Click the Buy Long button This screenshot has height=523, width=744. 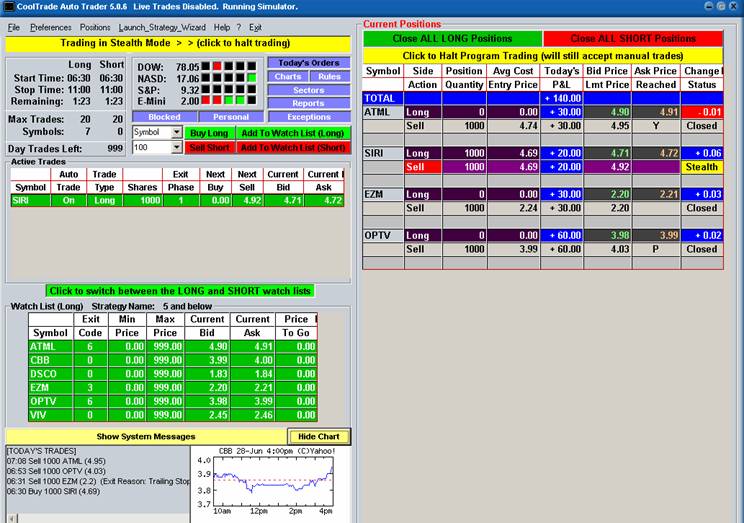[209, 133]
